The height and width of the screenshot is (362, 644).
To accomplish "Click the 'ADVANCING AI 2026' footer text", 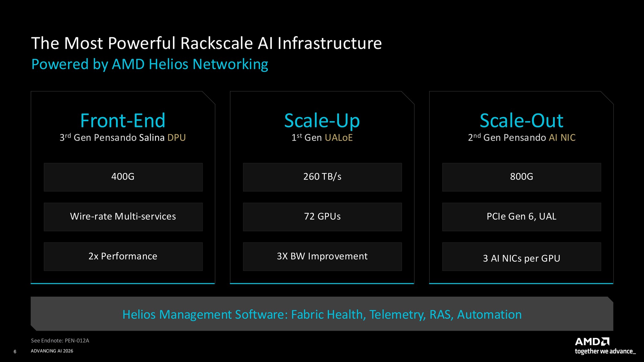I will [52, 351].
